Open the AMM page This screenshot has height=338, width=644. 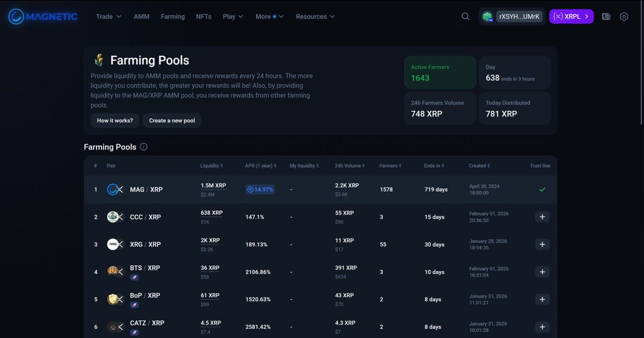pos(142,17)
